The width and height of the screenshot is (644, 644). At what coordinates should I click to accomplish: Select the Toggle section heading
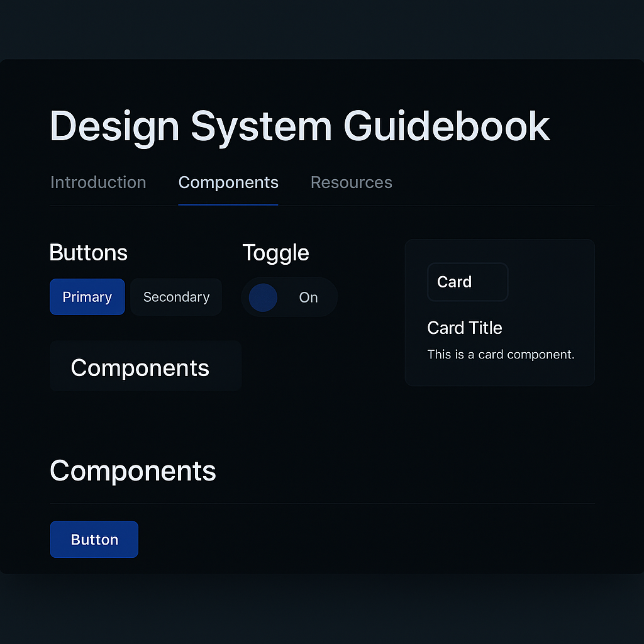tap(276, 252)
